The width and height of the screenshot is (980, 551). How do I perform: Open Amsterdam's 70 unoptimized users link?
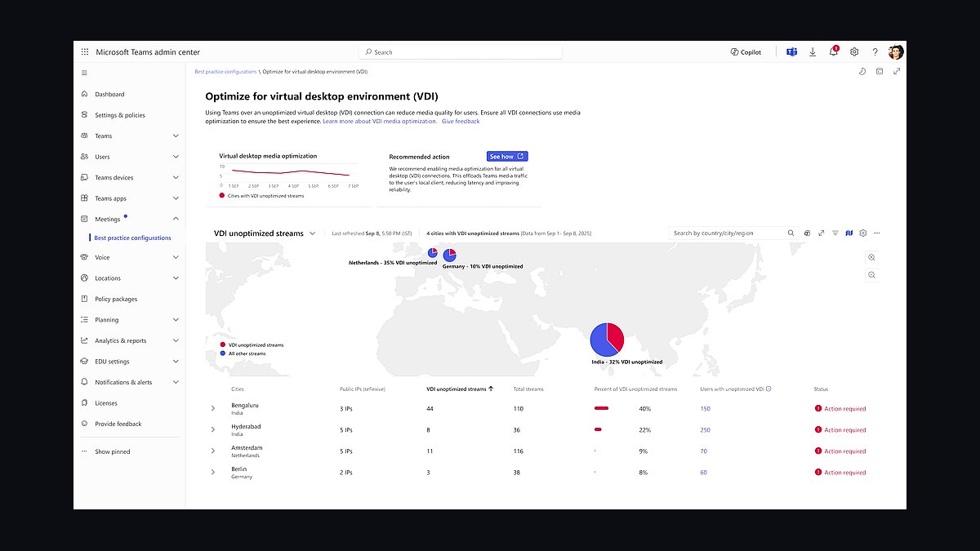(704, 451)
